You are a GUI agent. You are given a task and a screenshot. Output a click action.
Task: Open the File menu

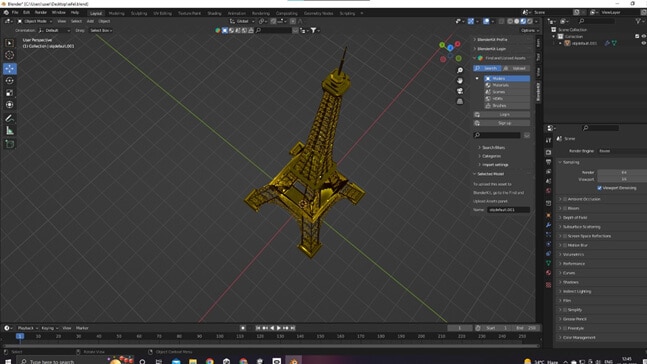(15, 12)
